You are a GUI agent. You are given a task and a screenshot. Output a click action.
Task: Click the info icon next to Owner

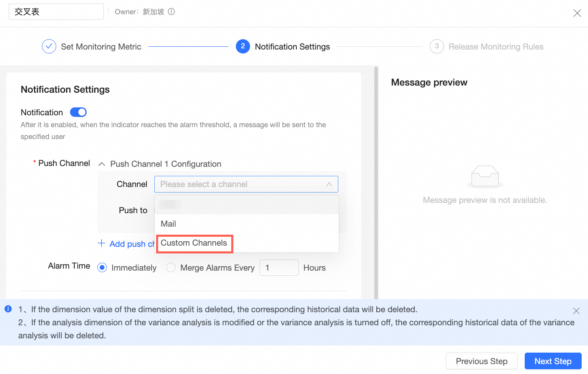tap(171, 12)
